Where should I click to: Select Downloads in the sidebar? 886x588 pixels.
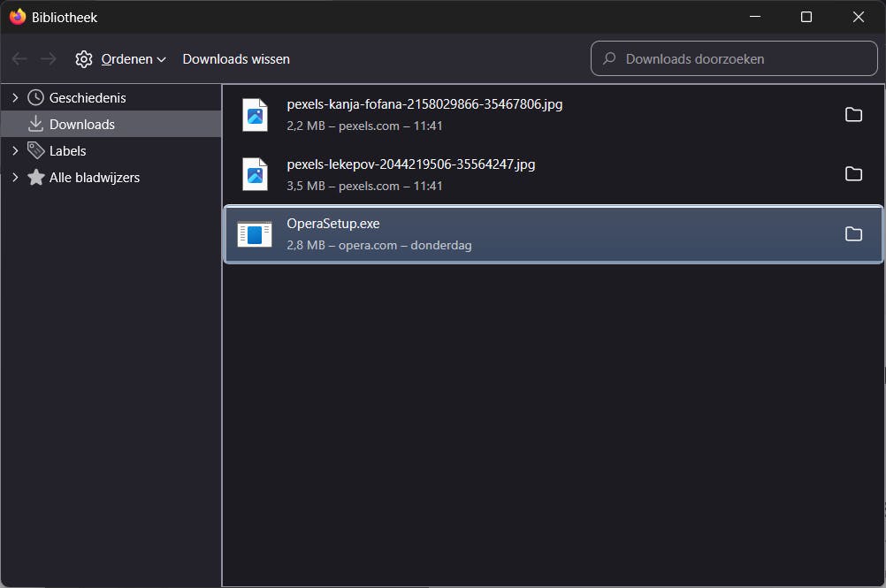(x=82, y=125)
